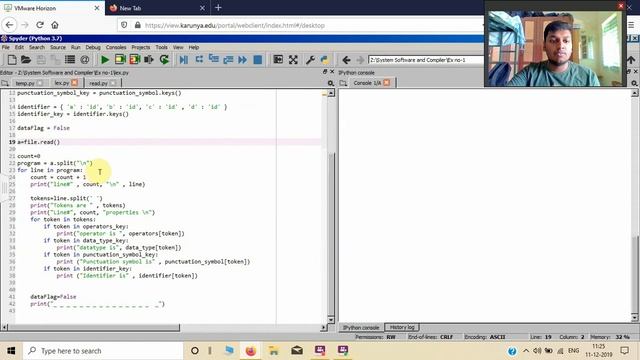Open the View menu
640x360 pixels.
coord(178,47)
